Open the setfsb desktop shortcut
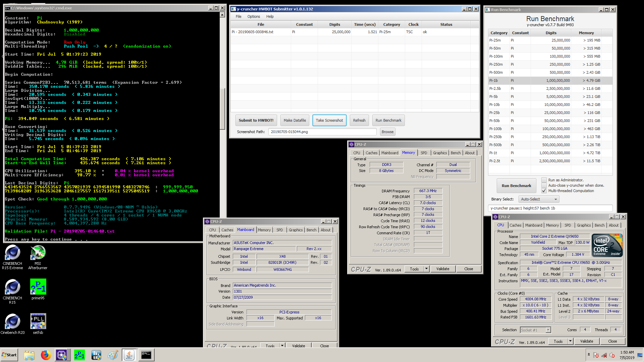The image size is (644, 362). pyautogui.click(x=38, y=324)
